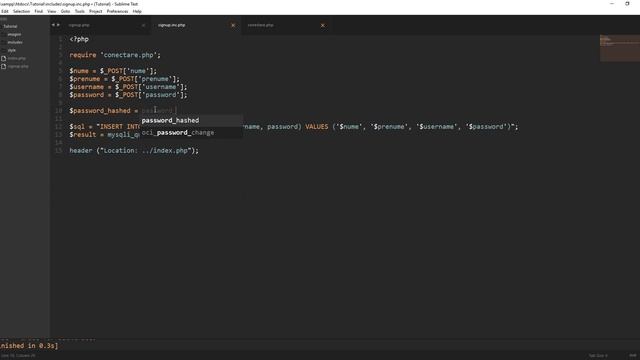Open the Tools menu

80,11
